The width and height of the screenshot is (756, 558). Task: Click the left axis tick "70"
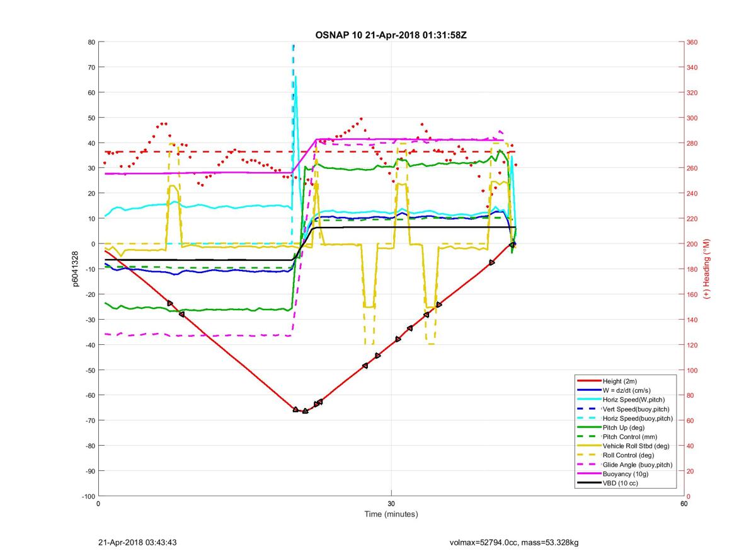pos(91,67)
